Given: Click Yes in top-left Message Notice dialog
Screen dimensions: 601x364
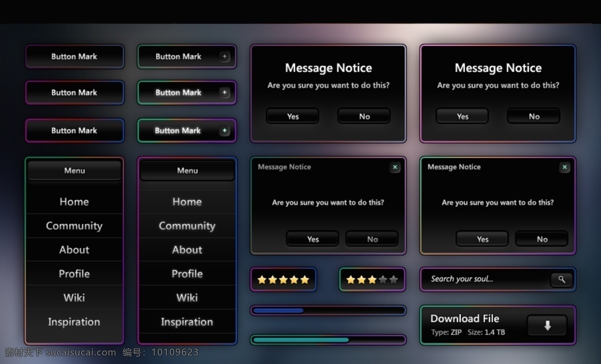Looking at the screenshot, I should pos(292,116).
